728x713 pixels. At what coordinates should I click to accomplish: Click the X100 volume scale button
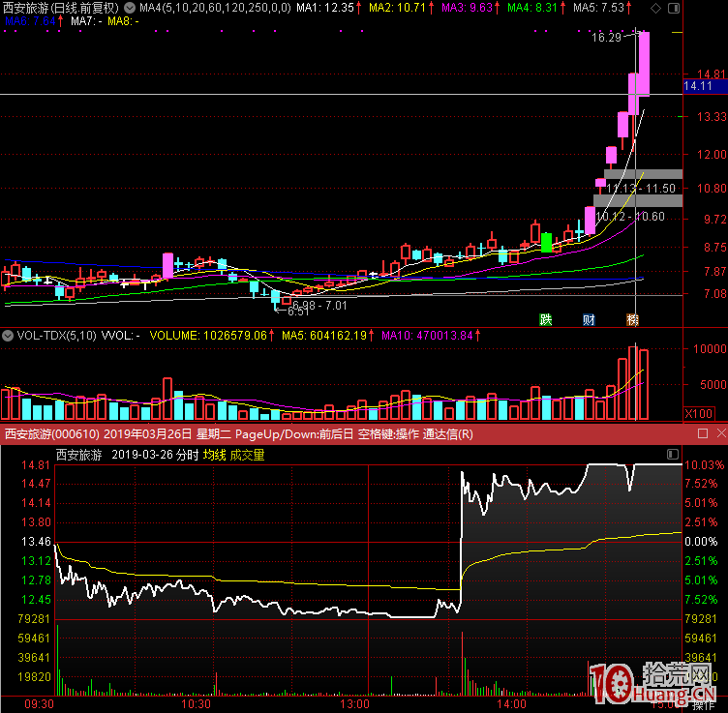(699, 413)
